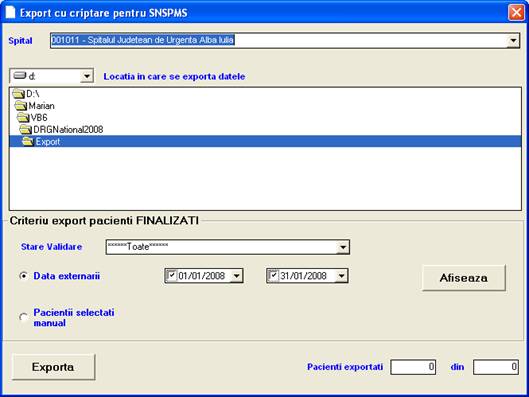This screenshot has width=529, height=397.
Task: Click the D:\ folder icon
Action: tap(19, 94)
